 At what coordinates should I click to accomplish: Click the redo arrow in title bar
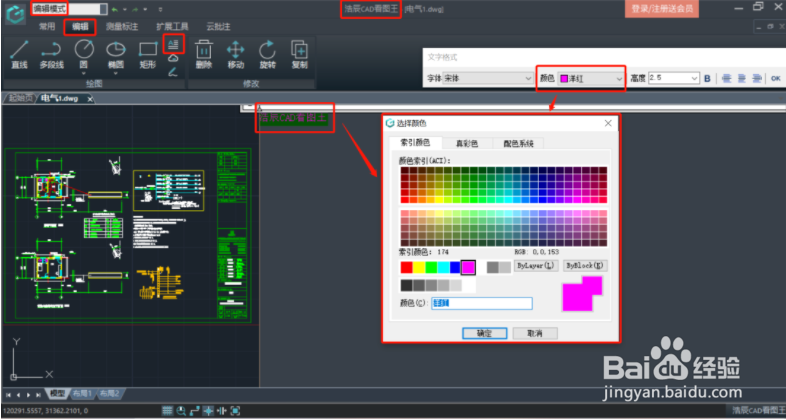tap(135, 10)
